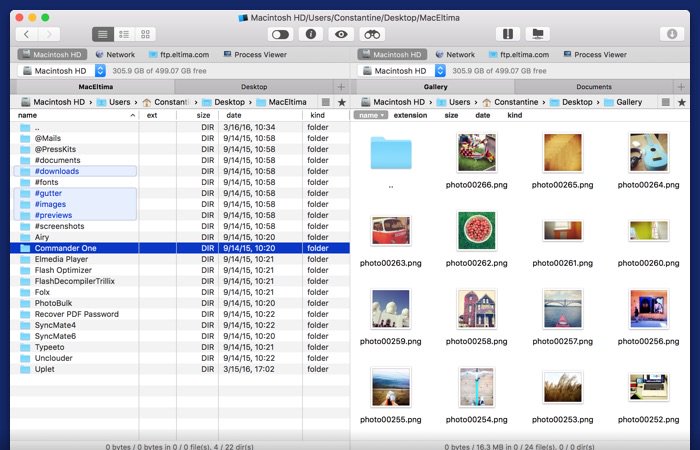
Task: Click favorites star in left panel
Action: point(342,102)
